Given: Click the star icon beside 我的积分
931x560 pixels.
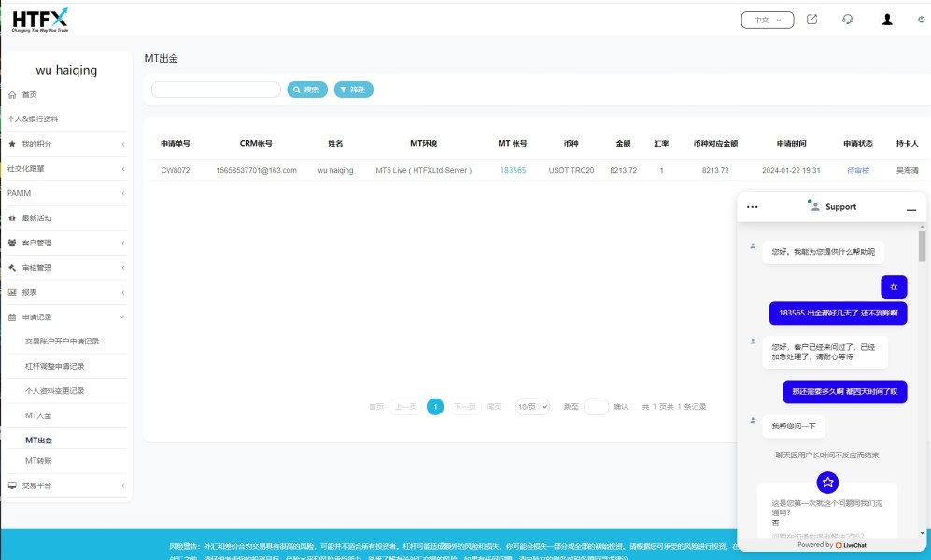Looking at the screenshot, I should coord(12,144).
